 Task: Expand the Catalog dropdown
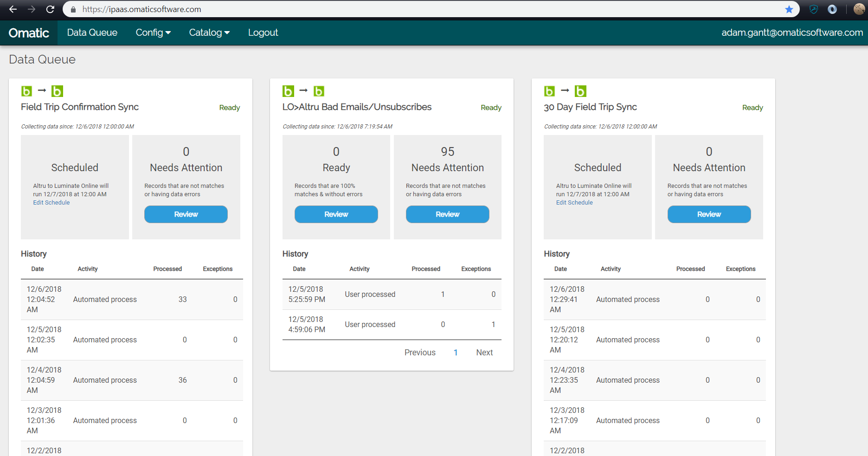coord(209,32)
